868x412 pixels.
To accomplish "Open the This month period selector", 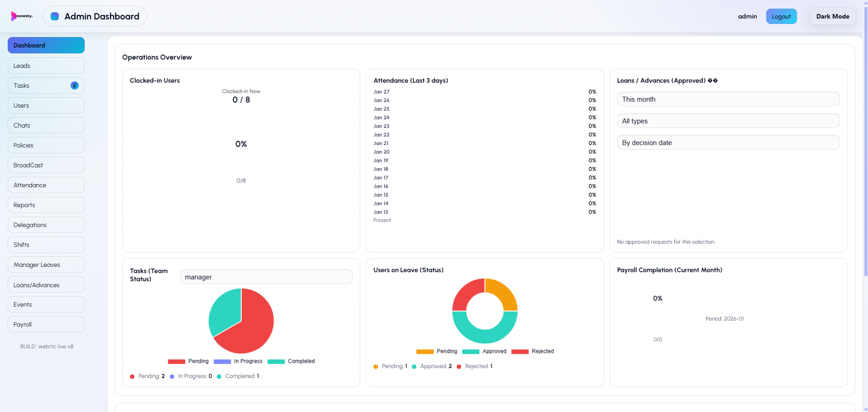I will (728, 99).
